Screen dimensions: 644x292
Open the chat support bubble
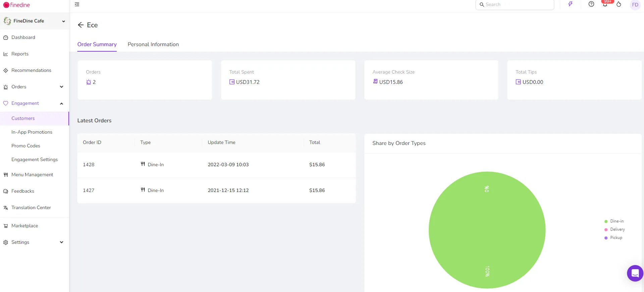(x=635, y=273)
